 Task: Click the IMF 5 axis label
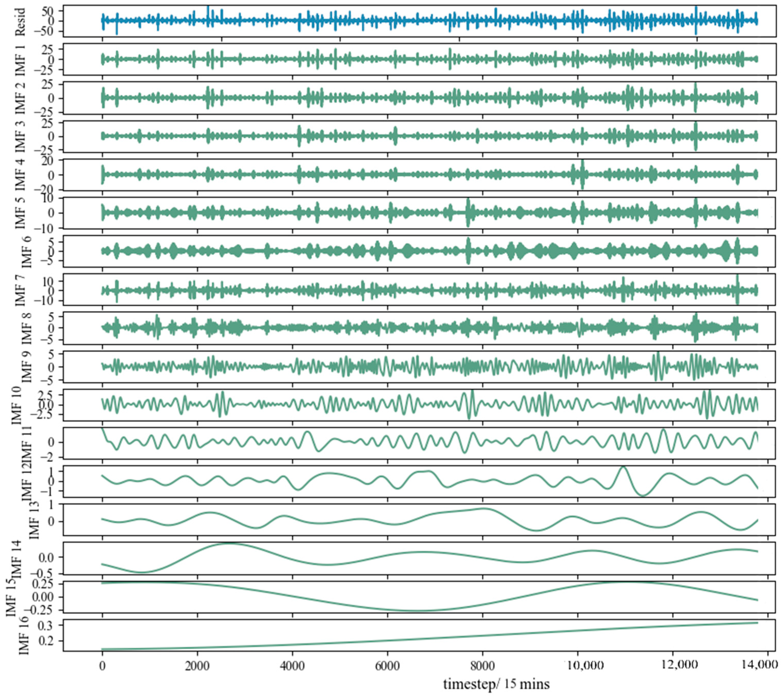click(20, 213)
